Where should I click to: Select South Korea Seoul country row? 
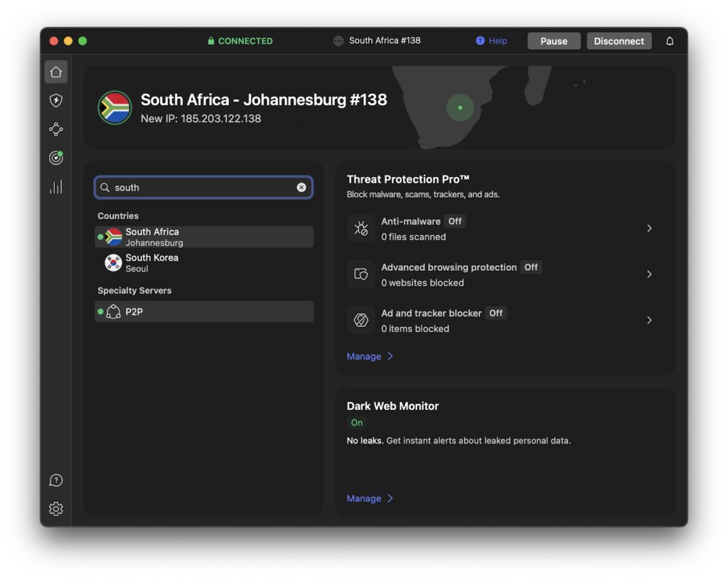204,263
